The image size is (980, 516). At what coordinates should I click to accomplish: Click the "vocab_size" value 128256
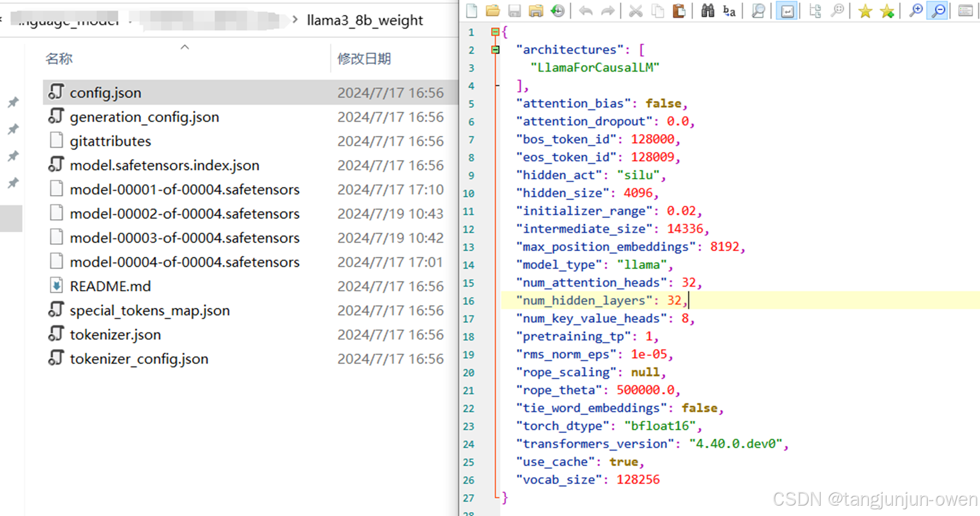tap(638, 480)
